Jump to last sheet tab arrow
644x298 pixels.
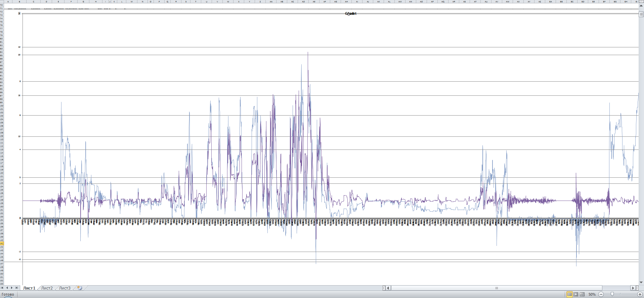[17, 288]
